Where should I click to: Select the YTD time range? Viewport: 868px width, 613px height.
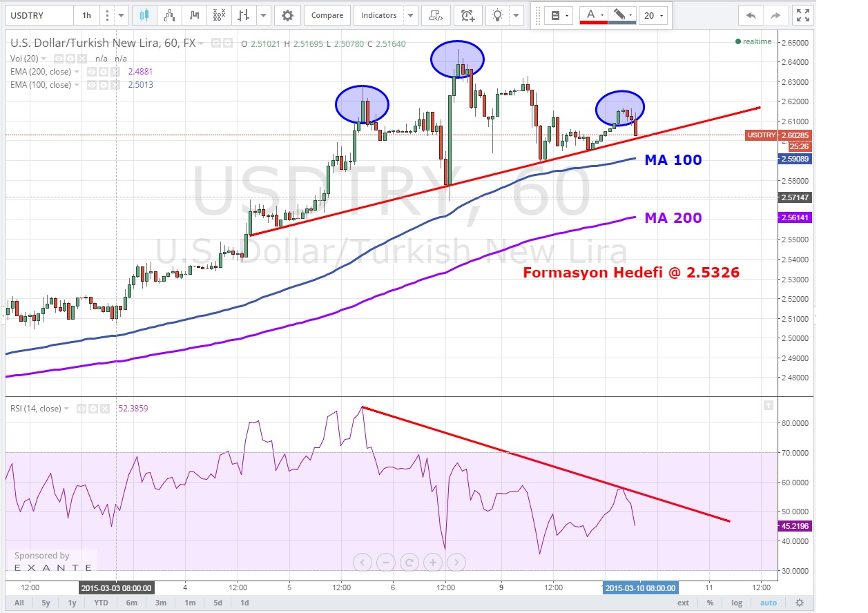(x=101, y=603)
